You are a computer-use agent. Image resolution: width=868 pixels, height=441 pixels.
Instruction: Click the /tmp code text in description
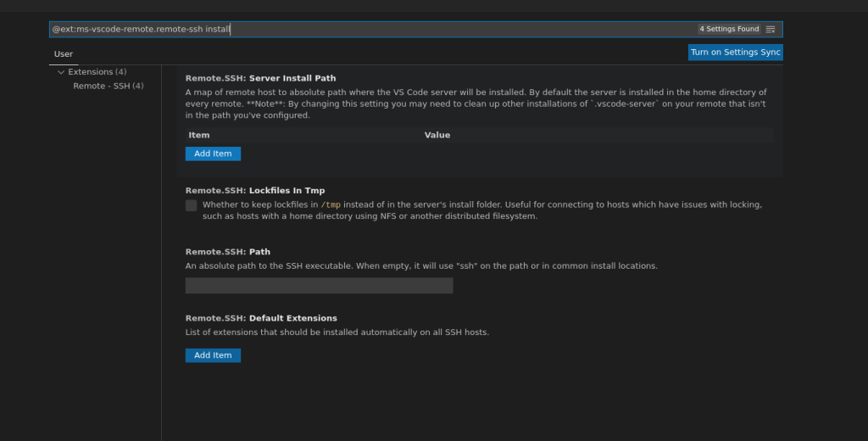click(x=331, y=204)
